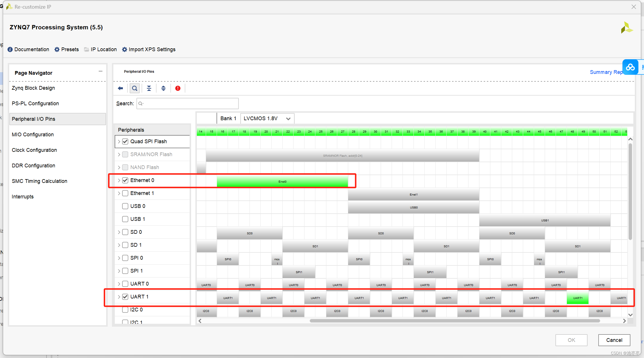644x358 pixels.
Task: Click the red error indicator icon
Action: [178, 88]
